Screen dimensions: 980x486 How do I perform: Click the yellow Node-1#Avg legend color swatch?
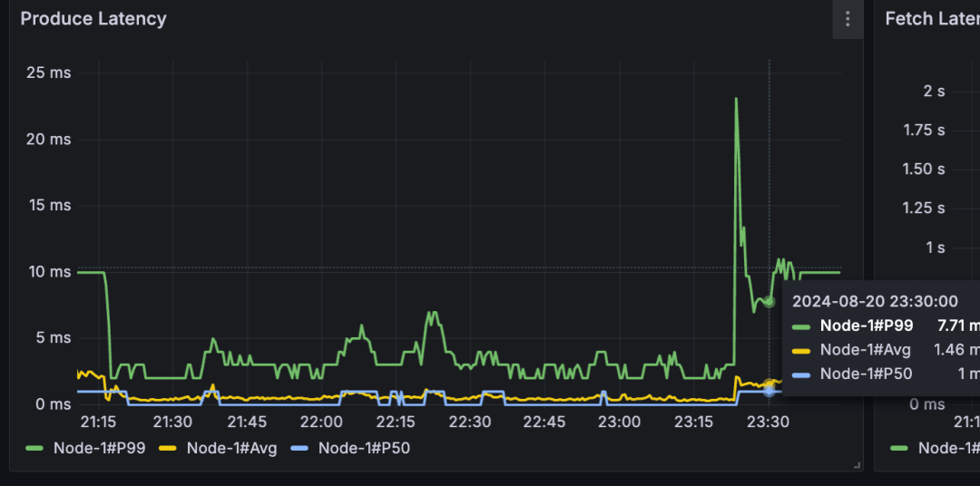(168, 449)
